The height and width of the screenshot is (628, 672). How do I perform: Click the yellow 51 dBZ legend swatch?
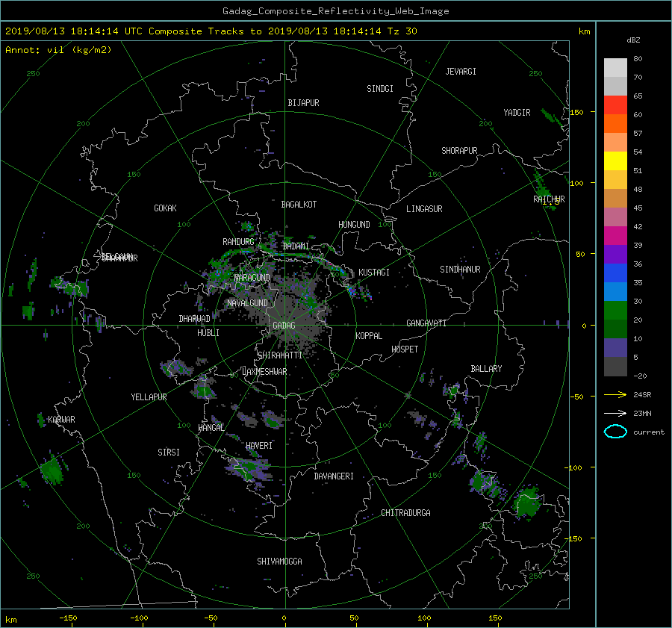615,161
